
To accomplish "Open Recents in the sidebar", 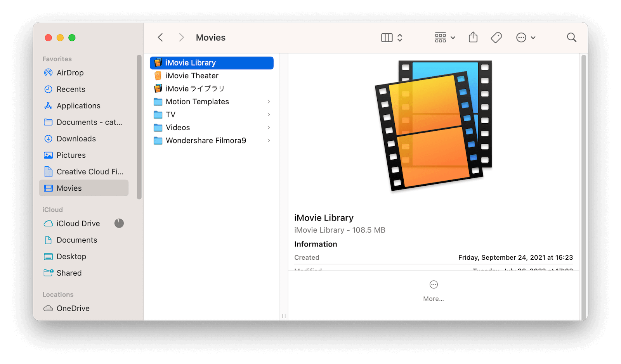I will pyautogui.click(x=83, y=89).
